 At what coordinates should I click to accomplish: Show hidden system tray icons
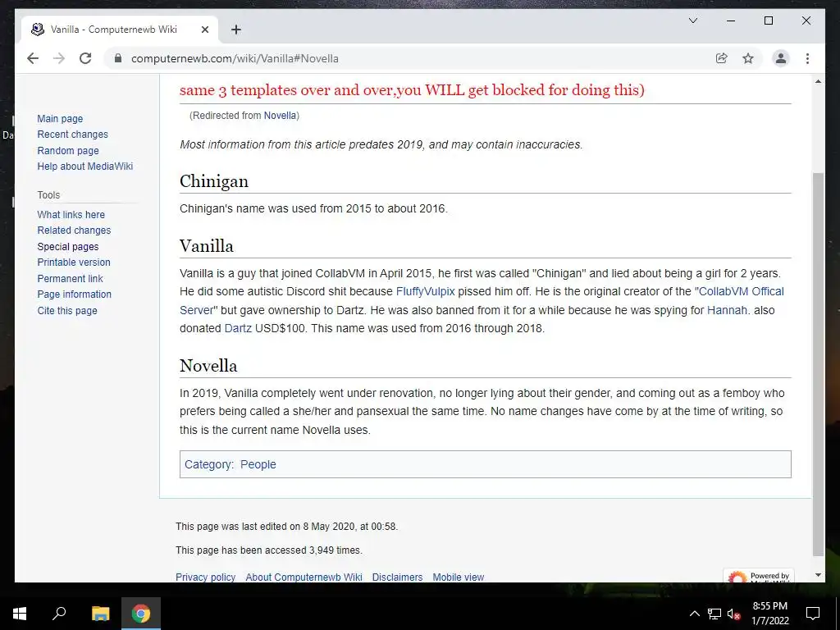tap(694, 614)
